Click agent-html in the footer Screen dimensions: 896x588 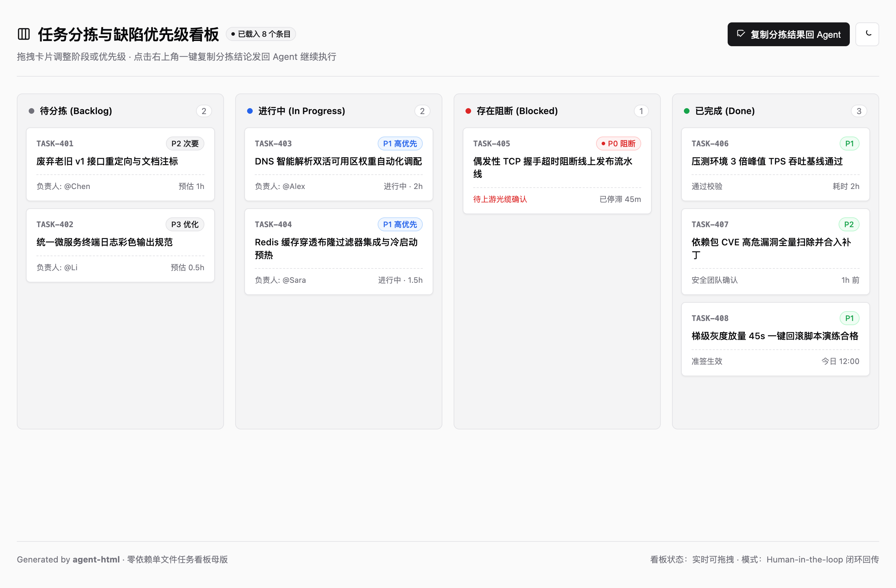click(96, 559)
